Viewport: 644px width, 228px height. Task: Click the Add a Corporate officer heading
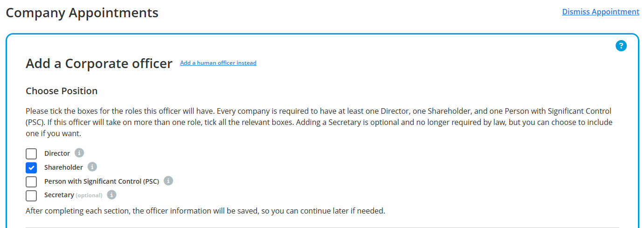(x=99, y=63)
